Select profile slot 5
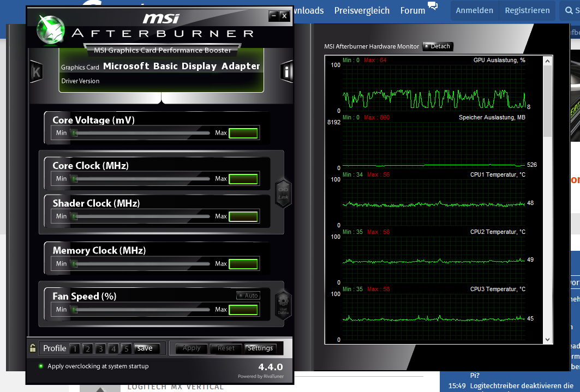Viewport: 580px width, 392px height. tap(127, 348)
